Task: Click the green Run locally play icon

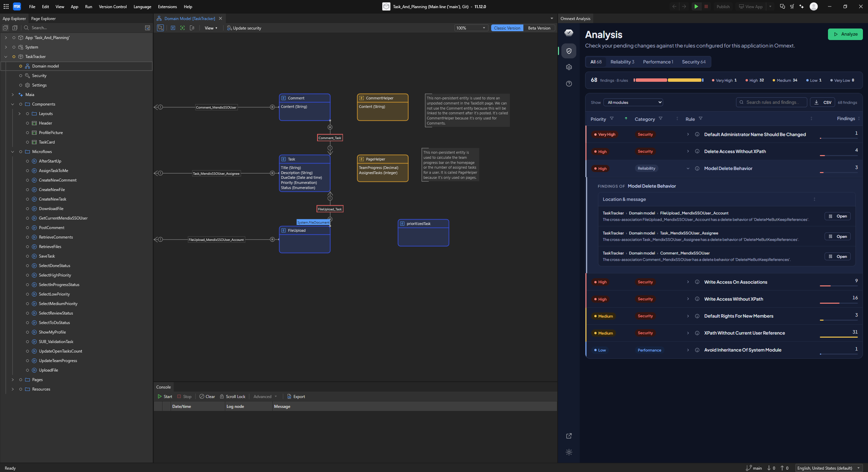Action: 696,6
